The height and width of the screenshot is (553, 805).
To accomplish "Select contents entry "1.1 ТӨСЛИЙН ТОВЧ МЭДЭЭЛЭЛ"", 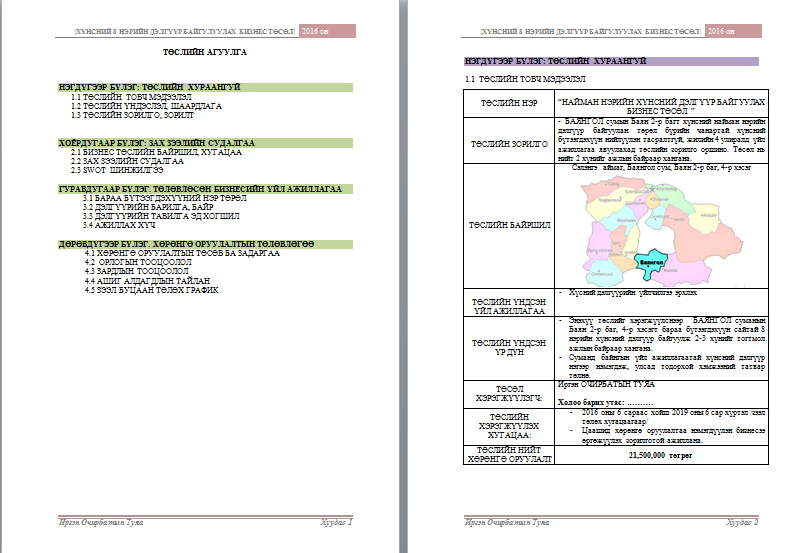I will pyautogui.click(x=131, y=97).
